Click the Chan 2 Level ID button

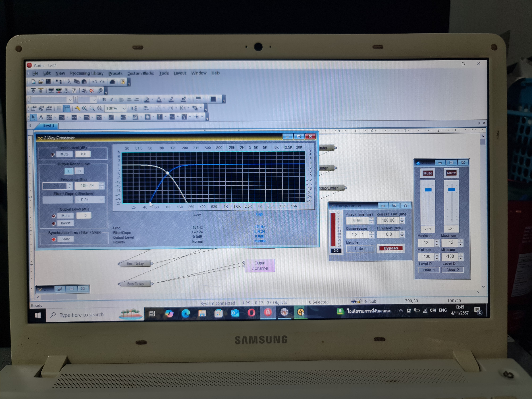click(x=452, y=270)
